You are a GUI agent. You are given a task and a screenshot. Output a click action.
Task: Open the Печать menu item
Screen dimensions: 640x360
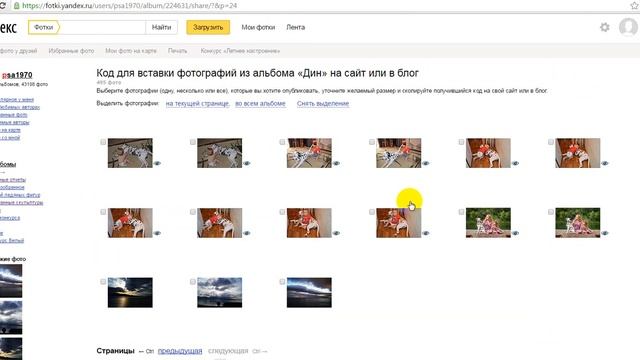[178, 51]
